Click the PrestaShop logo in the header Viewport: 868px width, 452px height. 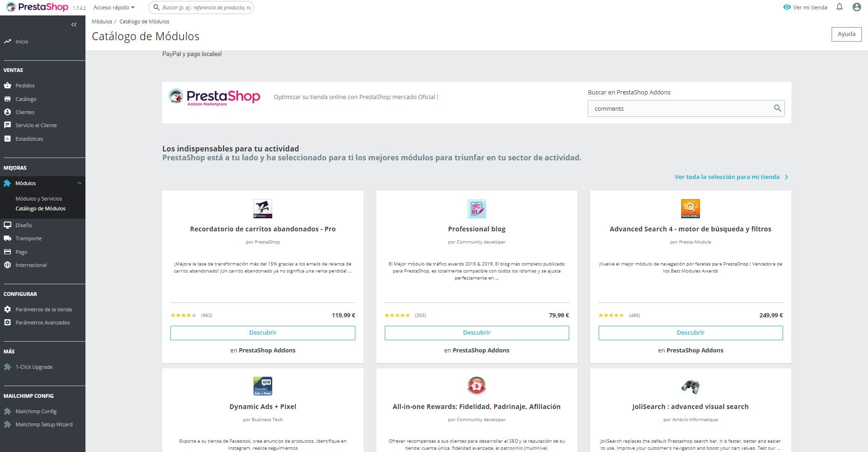point(37,7)
